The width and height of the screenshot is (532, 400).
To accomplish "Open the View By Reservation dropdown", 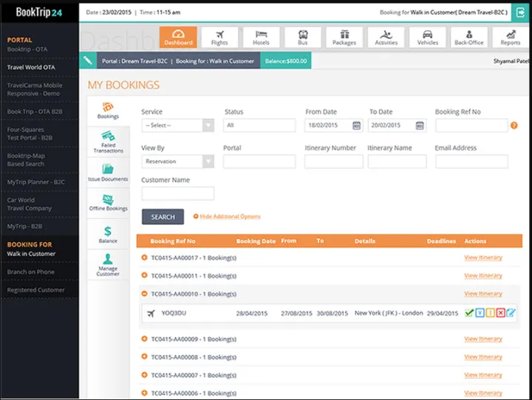I will coord(177,161).
